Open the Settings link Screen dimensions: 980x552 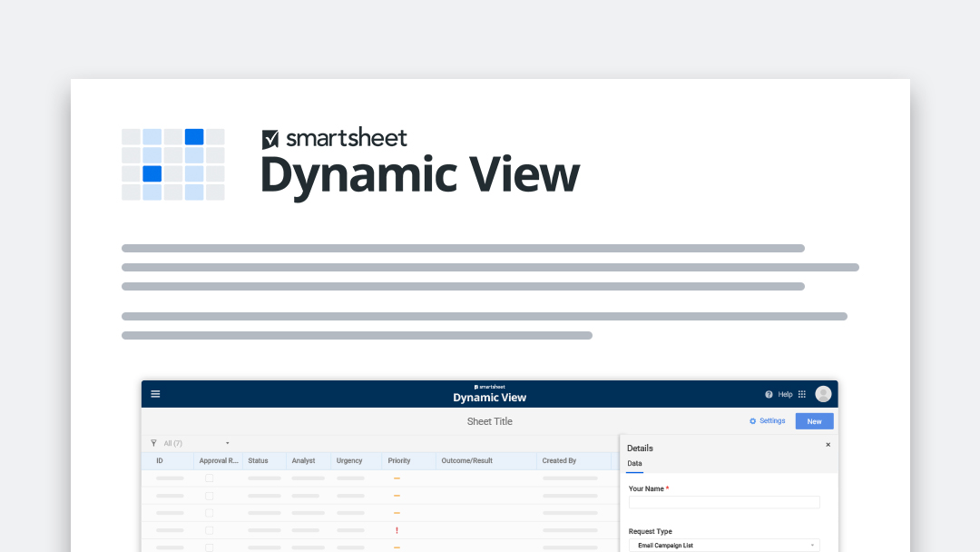click(x=772, y=421)
